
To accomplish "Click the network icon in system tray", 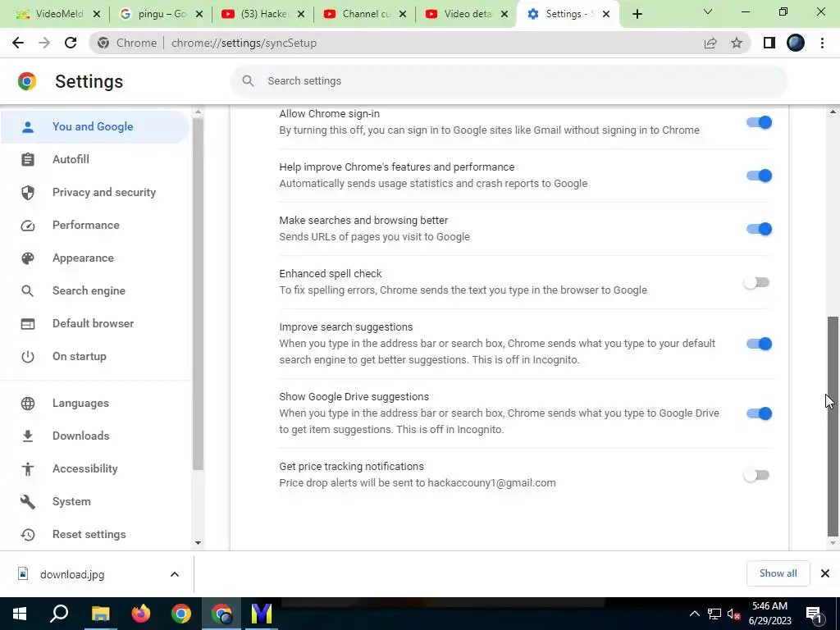I will [714, 614].
